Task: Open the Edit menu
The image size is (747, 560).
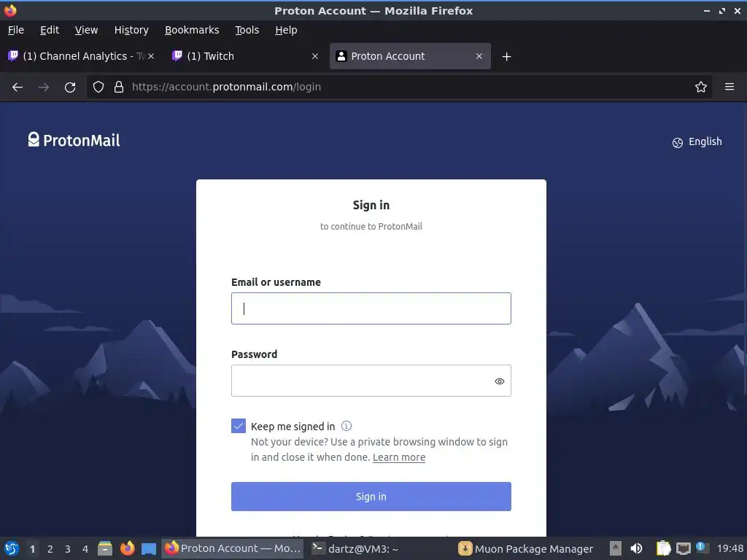Action: [50, 30]
